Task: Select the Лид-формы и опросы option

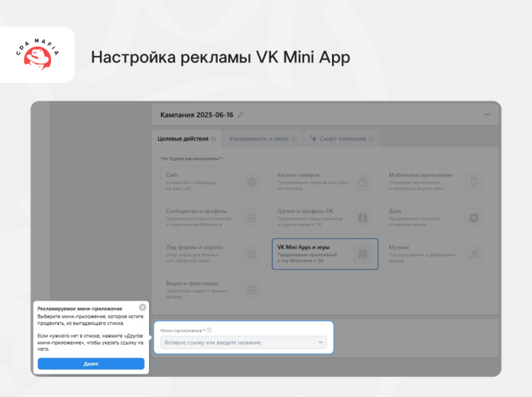Action: (x=214, y=255)
